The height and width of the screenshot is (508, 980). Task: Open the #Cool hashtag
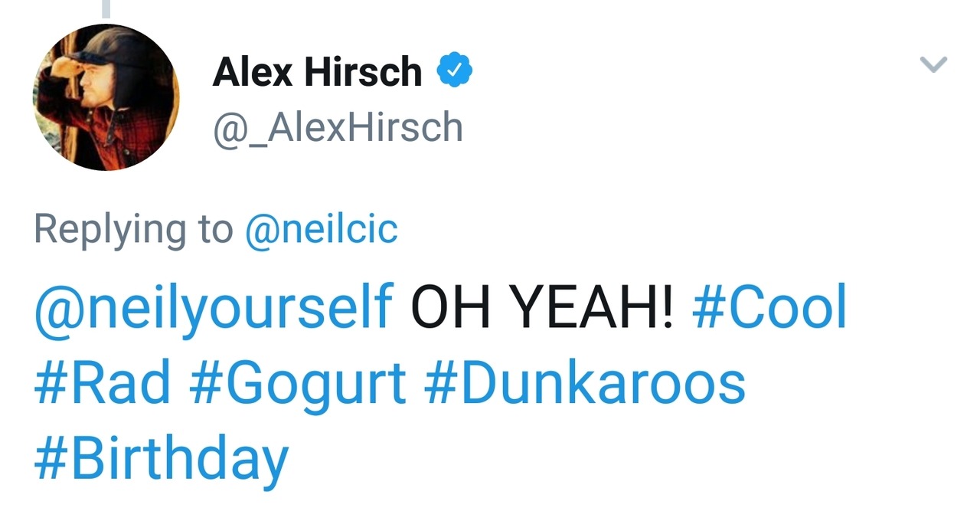[x=769, y=306]
